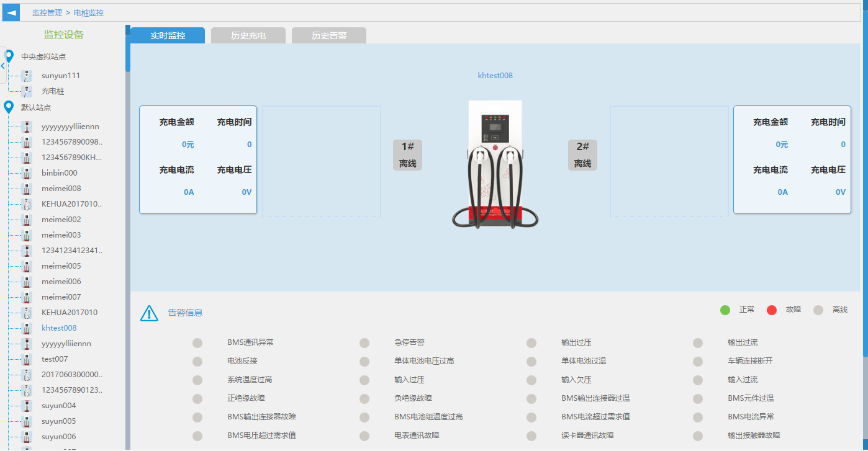Select 2017060300000.. device

(x=72, y=375)
